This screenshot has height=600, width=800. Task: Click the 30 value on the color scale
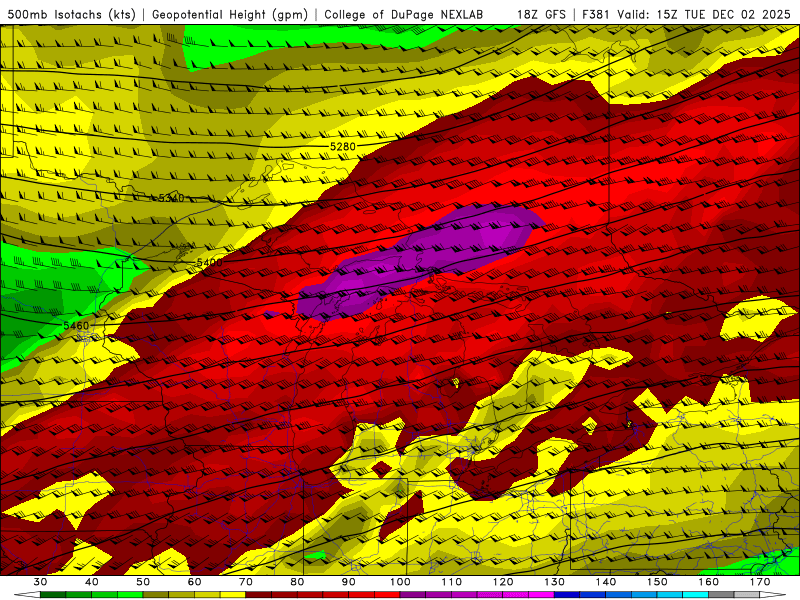click(x=40, y=582)
